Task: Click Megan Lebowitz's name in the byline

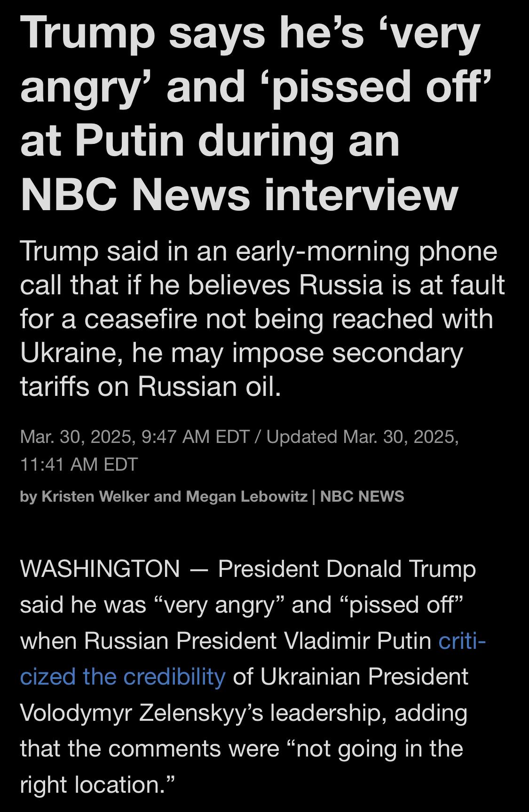Action: click(246, 497)
